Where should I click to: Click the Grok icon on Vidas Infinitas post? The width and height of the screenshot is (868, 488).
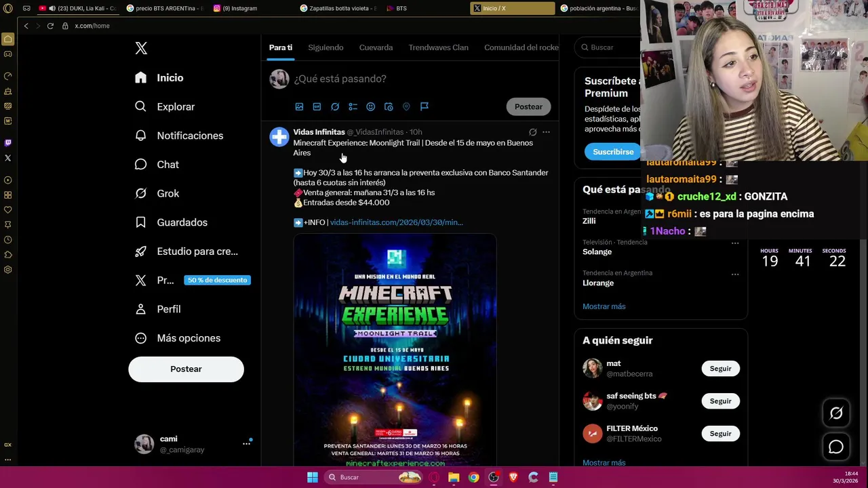tap(532, 132)
